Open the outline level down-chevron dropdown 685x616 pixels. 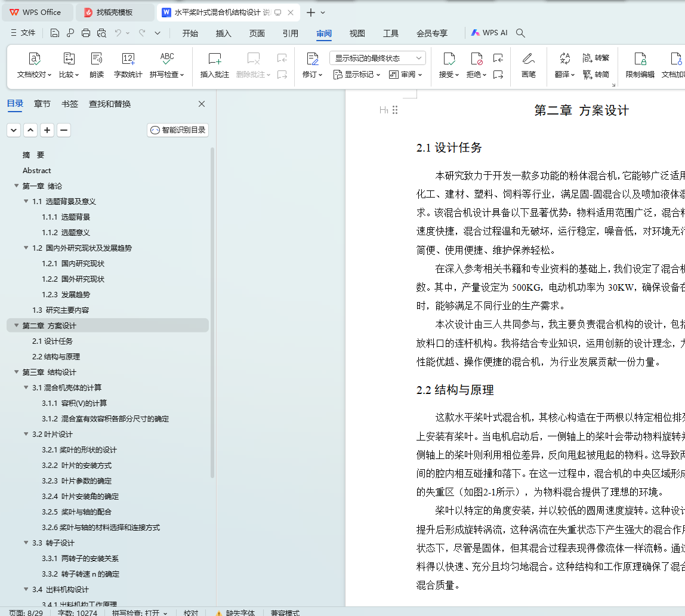14,130
